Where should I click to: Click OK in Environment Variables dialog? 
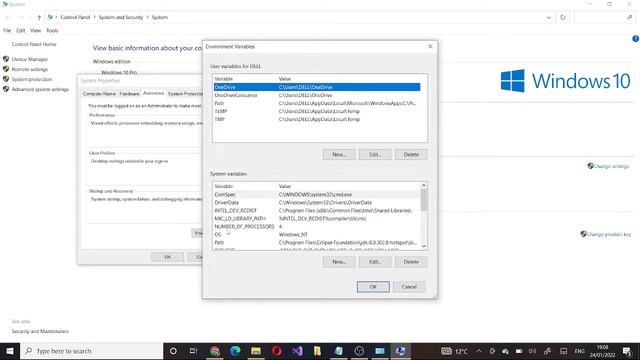click(x=373, y=287)
